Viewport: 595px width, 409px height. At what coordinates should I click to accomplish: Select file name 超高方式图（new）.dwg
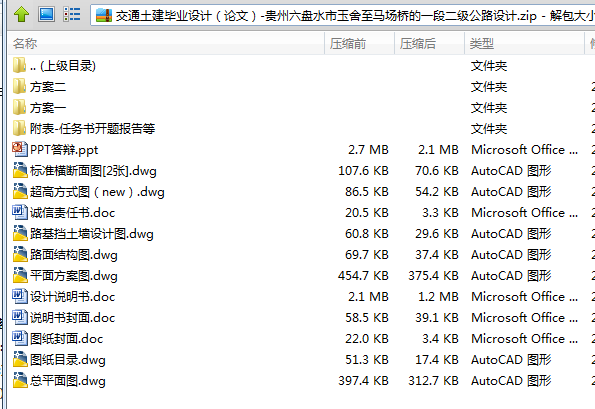(x=97, y=192)
